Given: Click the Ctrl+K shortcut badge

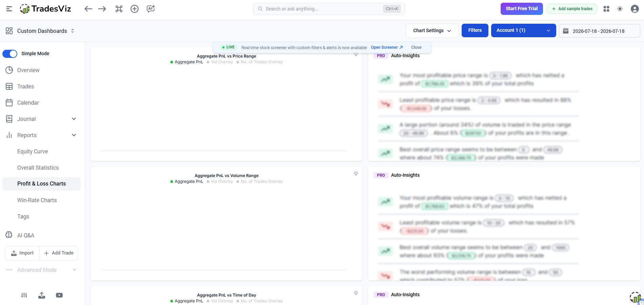Looking at the screenshot, I should 392,9.
